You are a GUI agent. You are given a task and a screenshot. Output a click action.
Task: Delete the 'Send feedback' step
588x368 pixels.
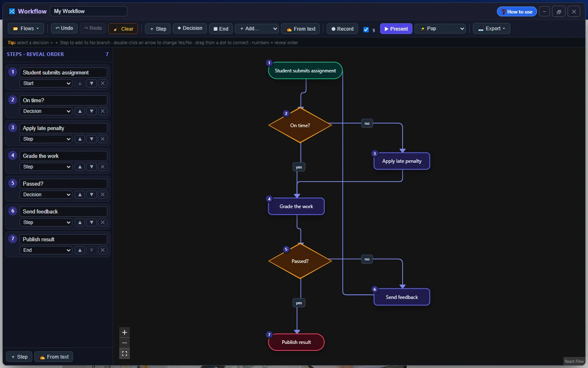point(103,222)
